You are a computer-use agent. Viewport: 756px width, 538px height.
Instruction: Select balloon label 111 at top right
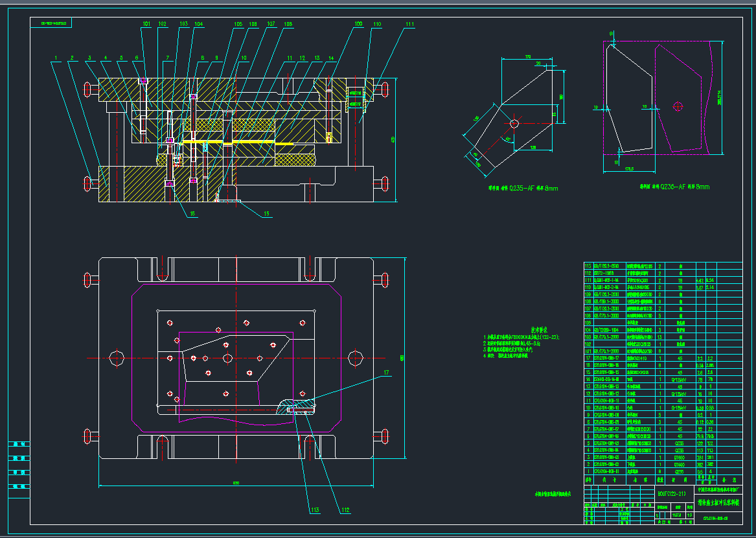[409, 24]
